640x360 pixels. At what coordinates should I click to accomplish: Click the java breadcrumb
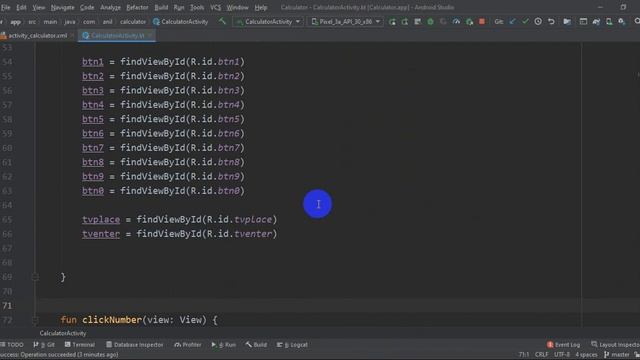click(x=70, y=22)
